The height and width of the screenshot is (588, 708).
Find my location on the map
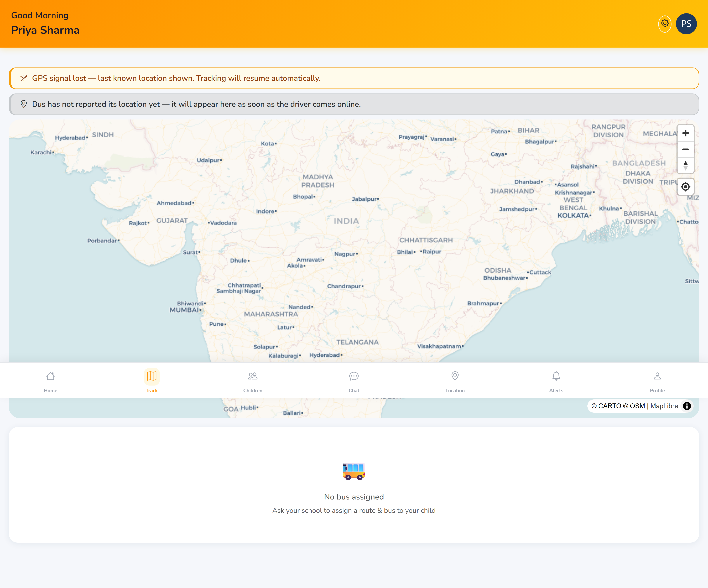(x=685, y=186)
